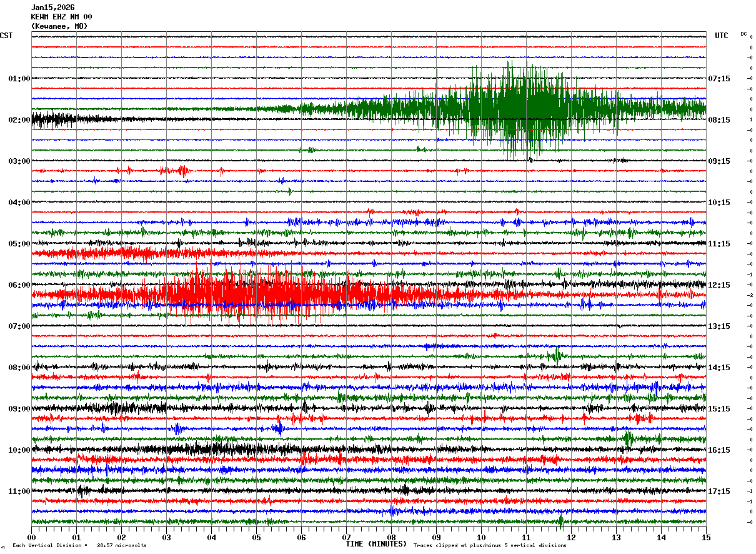The height and width of the screenshot is (554, 756).
Task: Click the 05 minute axis tick label
Action: click(x=256, y=537)
